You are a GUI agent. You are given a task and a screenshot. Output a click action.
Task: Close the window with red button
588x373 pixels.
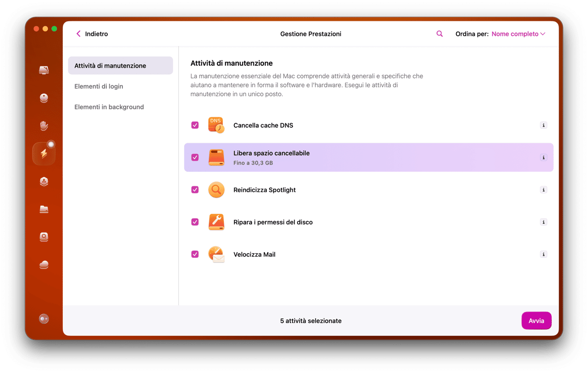[36, 29]
